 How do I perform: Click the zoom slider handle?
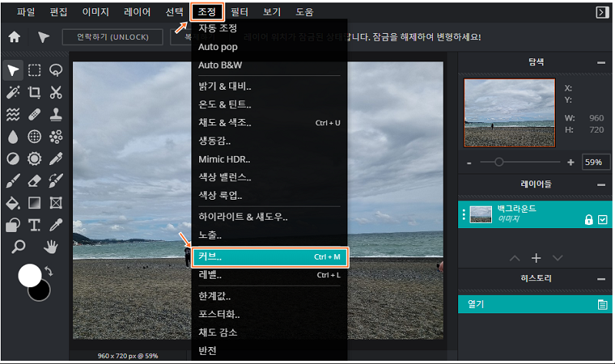(498, 162)
